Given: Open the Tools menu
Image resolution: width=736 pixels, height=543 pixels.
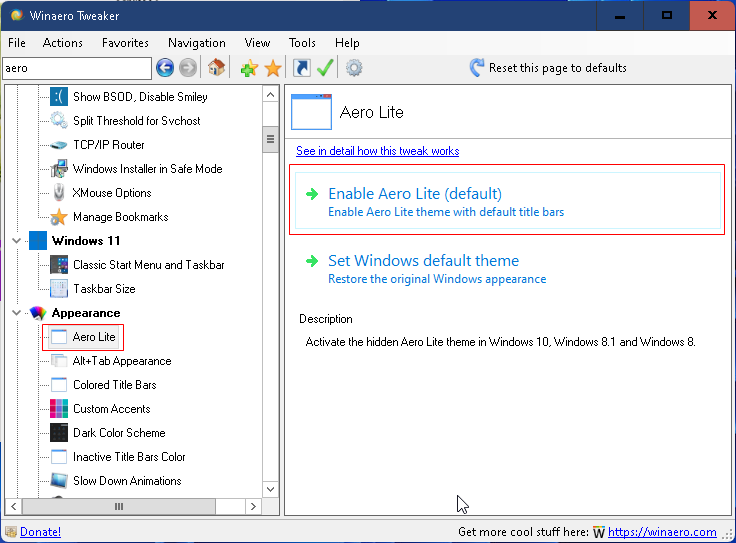Looking at the screenshot, I should coord(302,43).
